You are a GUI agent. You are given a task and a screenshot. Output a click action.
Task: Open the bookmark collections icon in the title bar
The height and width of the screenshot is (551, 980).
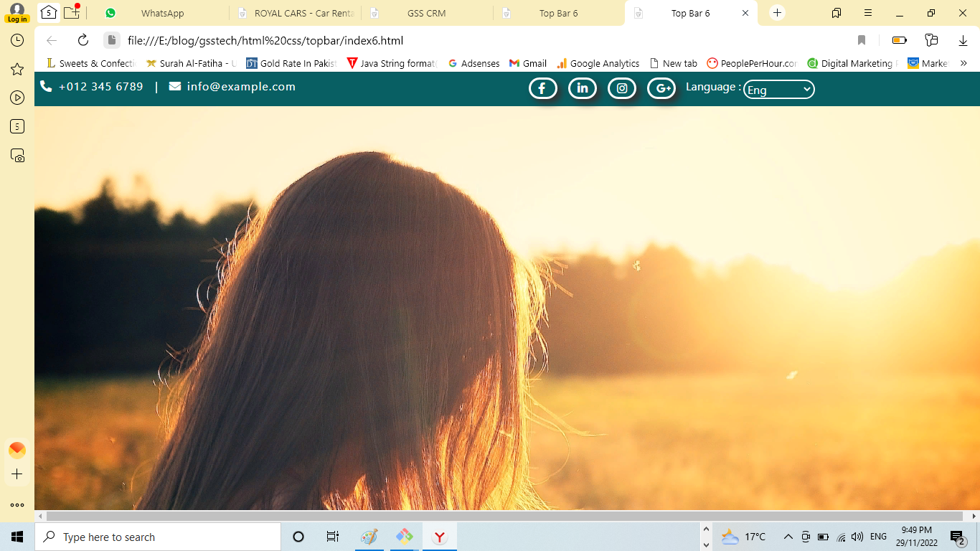(837, 13)
